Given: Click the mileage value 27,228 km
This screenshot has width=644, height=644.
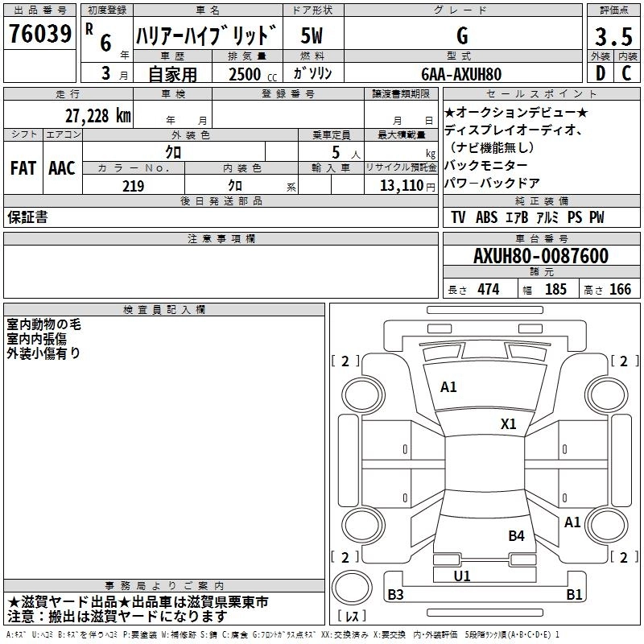Looking at the screenshot, I should tap(98, 116).
